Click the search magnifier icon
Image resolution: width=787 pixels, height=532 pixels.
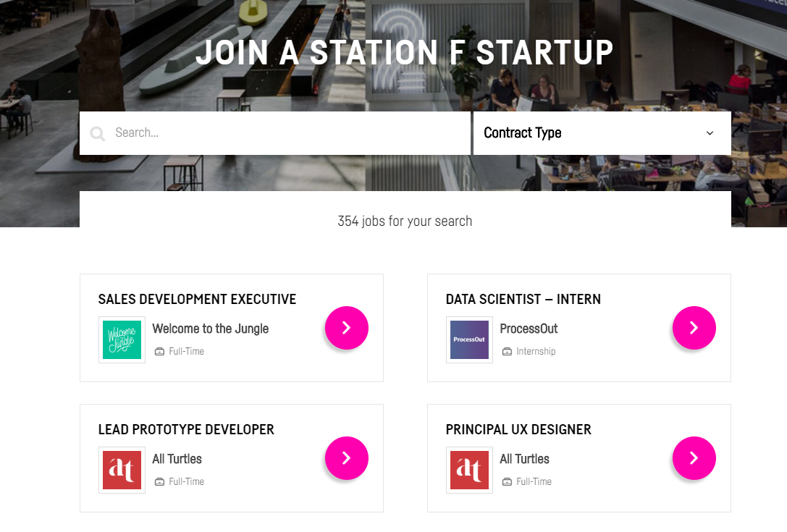97,133
